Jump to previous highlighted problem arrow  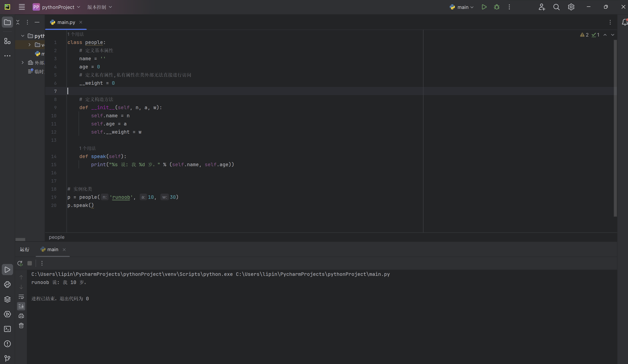[x=605, y=35]
